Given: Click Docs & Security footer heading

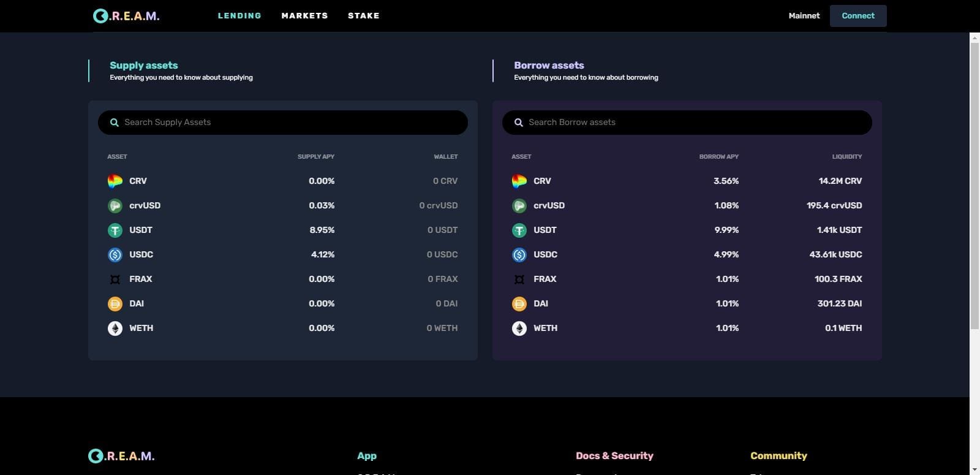Looking at the screenshot, I should pyautogui.click(x=614, y=456).
